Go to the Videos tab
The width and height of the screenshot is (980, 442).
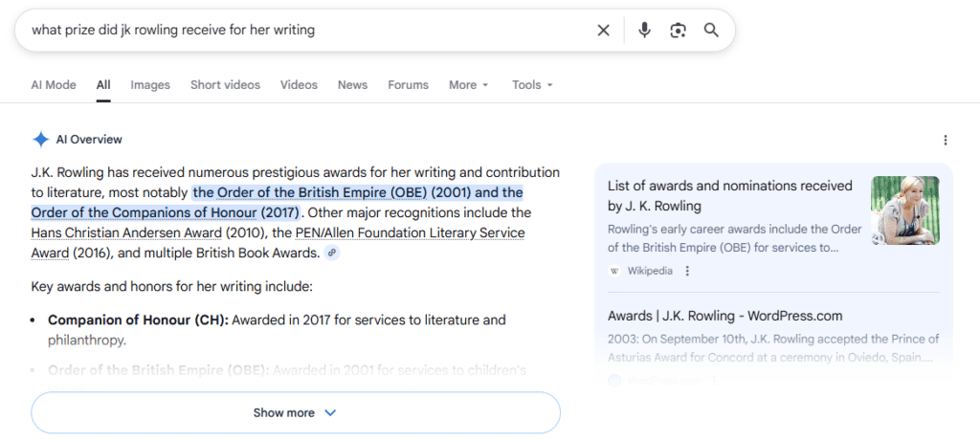(299, 85)
